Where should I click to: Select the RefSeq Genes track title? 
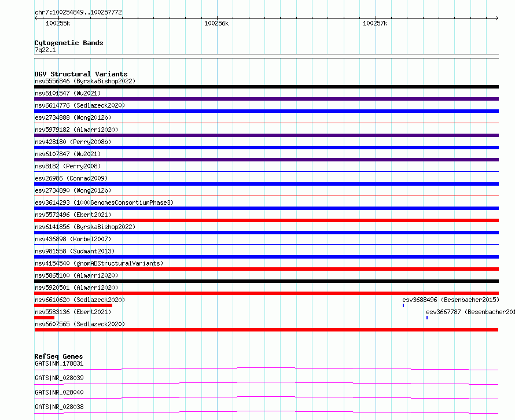(x=59, y=356)
